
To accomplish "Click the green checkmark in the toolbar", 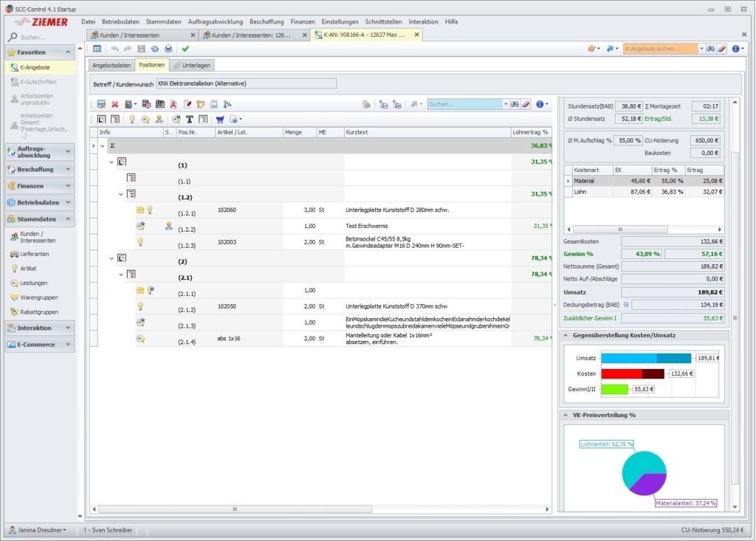I will click(x=185, y=49).
